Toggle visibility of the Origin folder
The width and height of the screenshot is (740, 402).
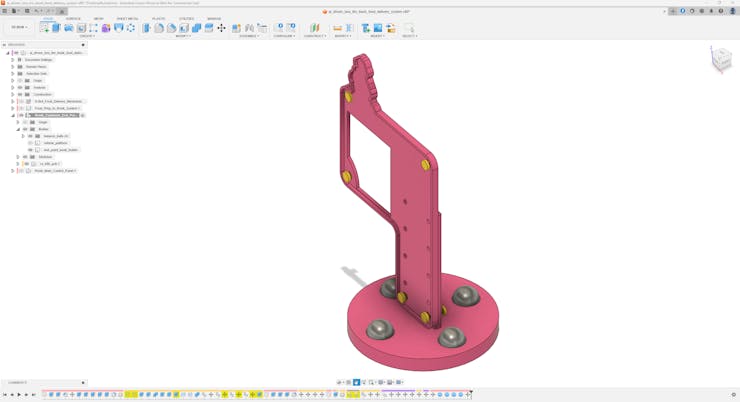coord(20,80)
